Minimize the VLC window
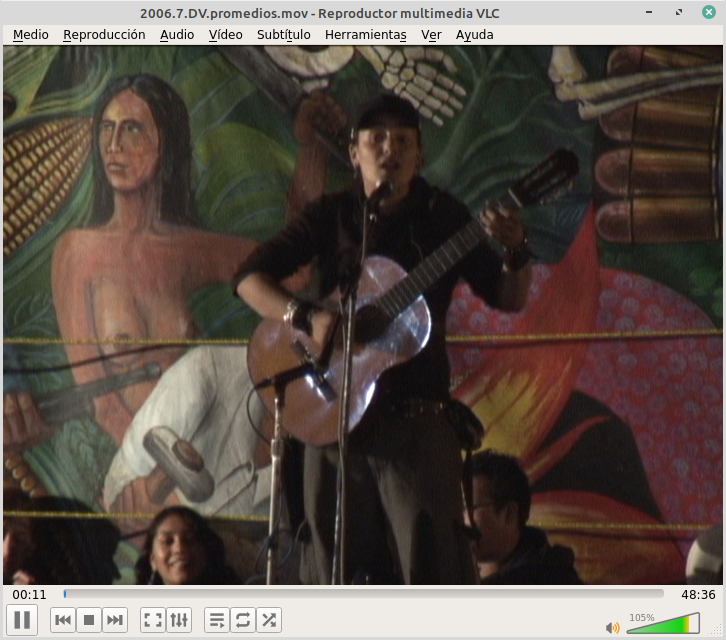 (649, 12)
